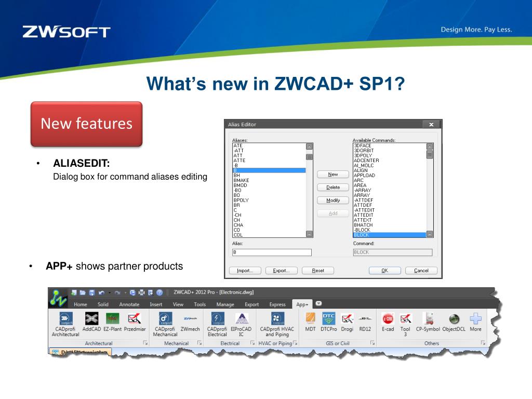Launch the E-cad partner app

(x=388, y=322)
